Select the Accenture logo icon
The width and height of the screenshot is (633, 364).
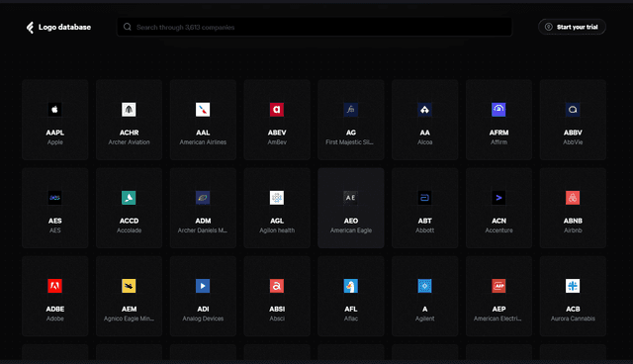498,198
